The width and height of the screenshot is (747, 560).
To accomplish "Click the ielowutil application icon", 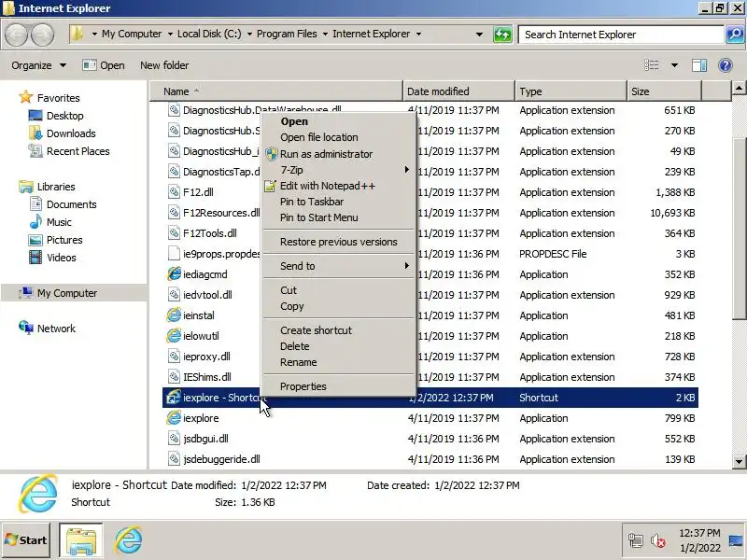I will [x=174, y=335].
